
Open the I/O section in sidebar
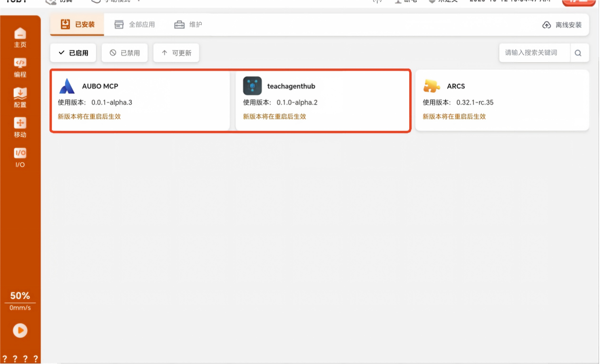click(x=20, y=157)
